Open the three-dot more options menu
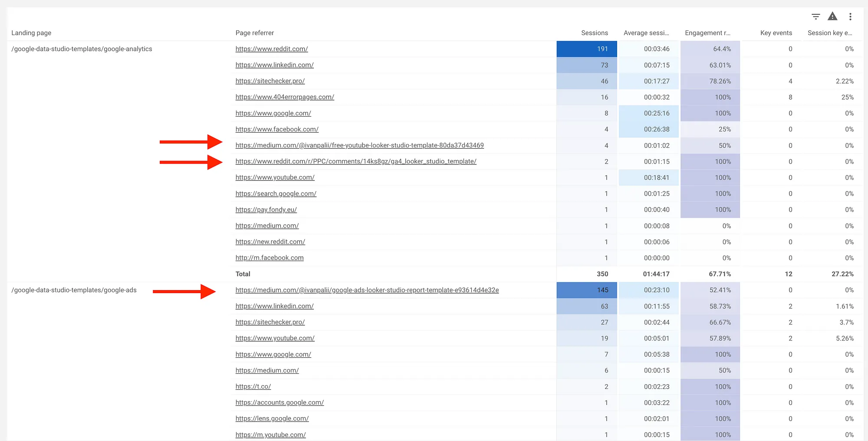This screenshot has width=868, height=441. [x=850, y=16]
